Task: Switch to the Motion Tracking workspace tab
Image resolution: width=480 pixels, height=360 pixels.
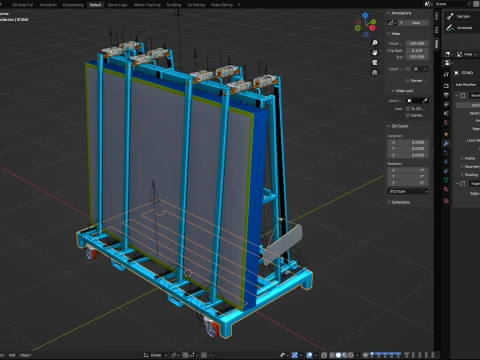Action: (147, 5)
